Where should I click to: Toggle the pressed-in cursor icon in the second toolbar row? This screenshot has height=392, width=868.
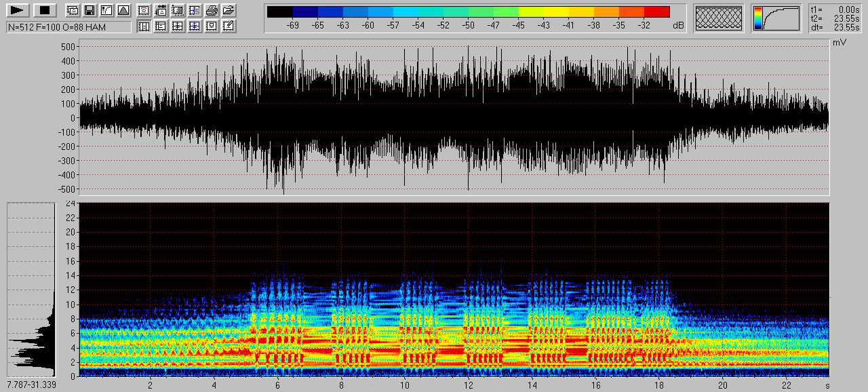[144, 26]
